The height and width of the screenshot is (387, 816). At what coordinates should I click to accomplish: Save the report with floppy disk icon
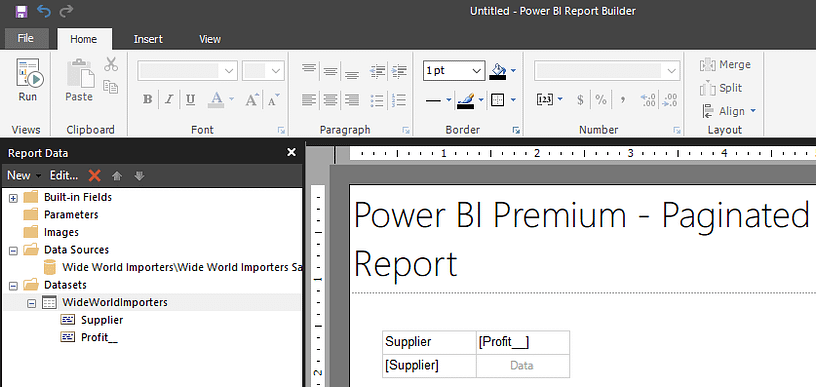click(x=21, y=11)
